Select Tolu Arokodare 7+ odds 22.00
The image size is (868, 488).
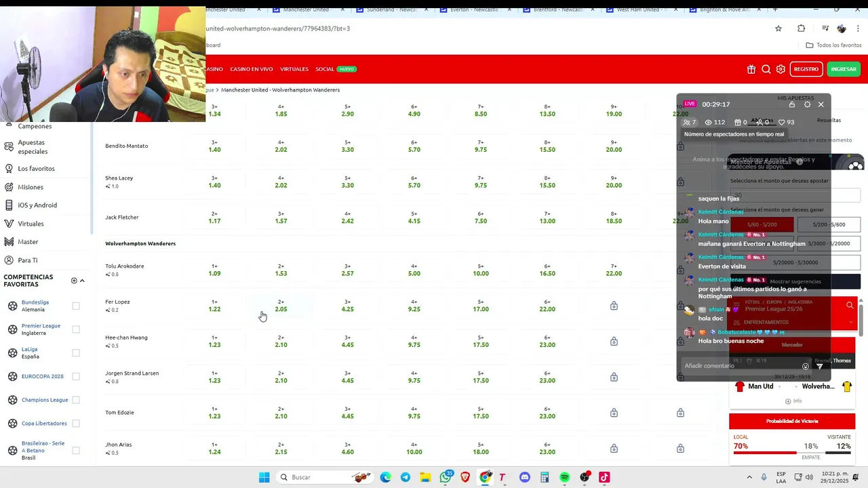(614, 270)
